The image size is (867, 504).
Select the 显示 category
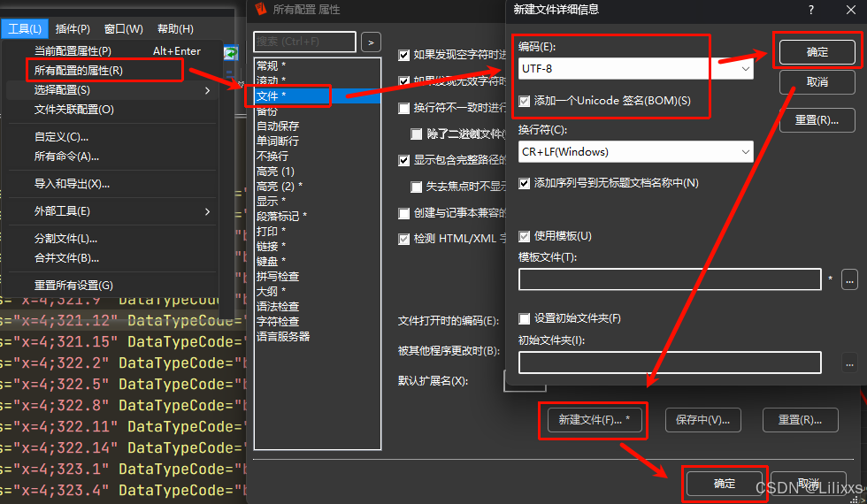pyautogui.click(x=318, y=202)
